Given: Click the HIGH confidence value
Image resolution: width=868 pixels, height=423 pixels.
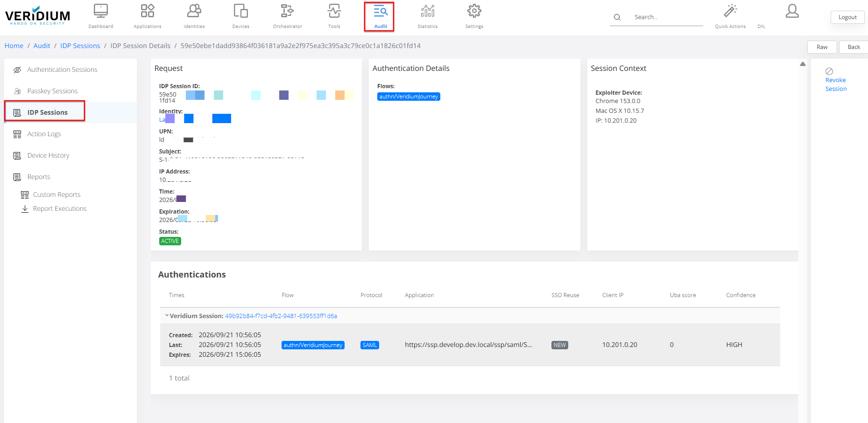Looking at the screenshot, I should pyautogui.click(x=734, y=345).
